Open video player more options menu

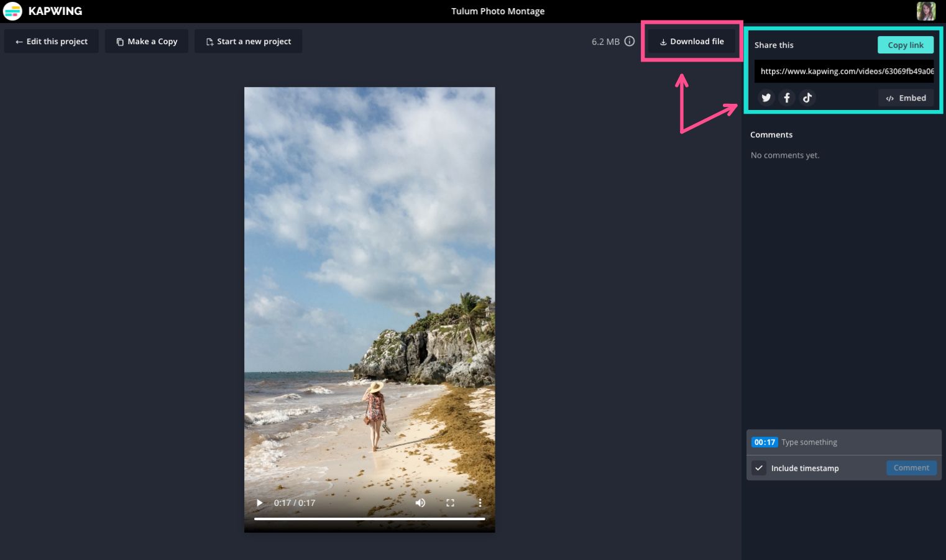pos(480,503)
